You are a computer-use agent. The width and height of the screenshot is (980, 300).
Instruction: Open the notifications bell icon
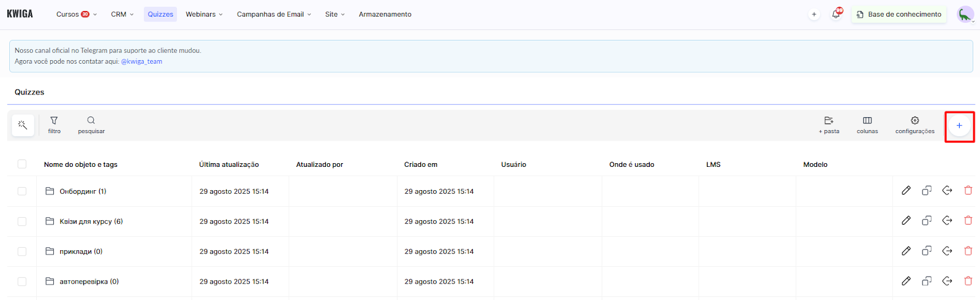[x=836, y=14]
